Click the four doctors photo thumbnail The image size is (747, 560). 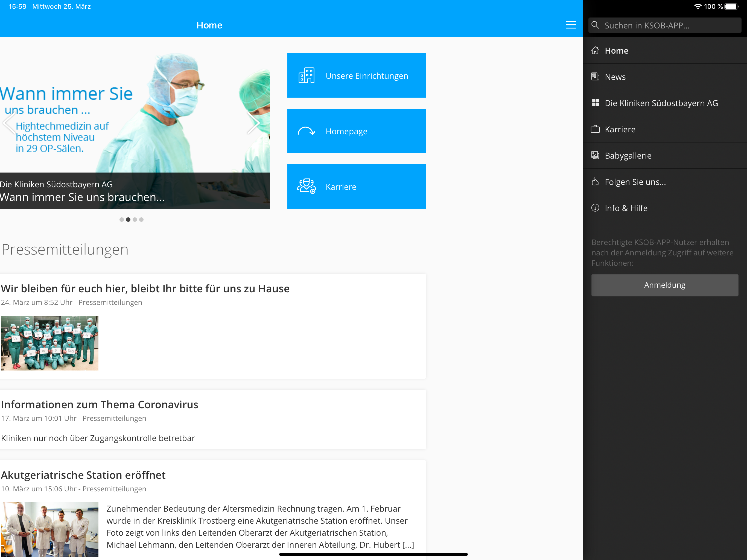coord(50,530)
